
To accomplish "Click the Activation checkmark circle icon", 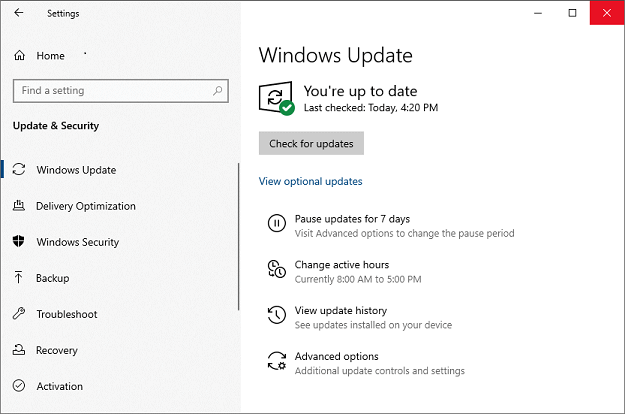I will (19, 386).
